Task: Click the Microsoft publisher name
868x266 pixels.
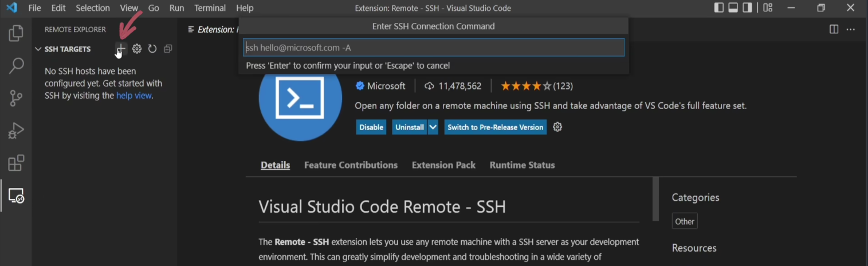Action: click(386, 86)
